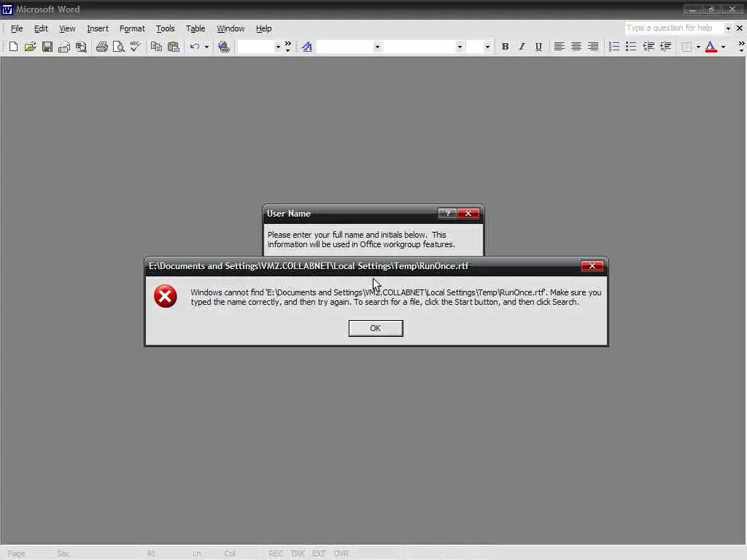
Task: Center align text
Action: pyautogui.click(x=576, y=47)
